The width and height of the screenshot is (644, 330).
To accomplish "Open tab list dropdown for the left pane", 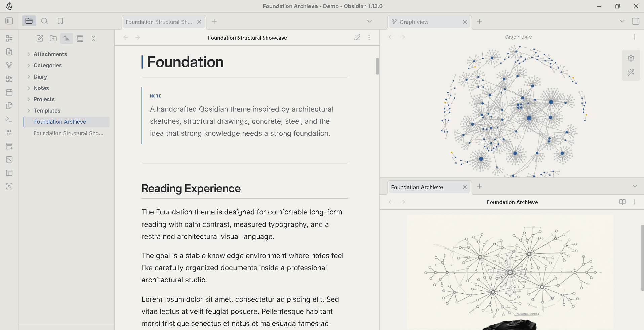I will click(369, 21).
